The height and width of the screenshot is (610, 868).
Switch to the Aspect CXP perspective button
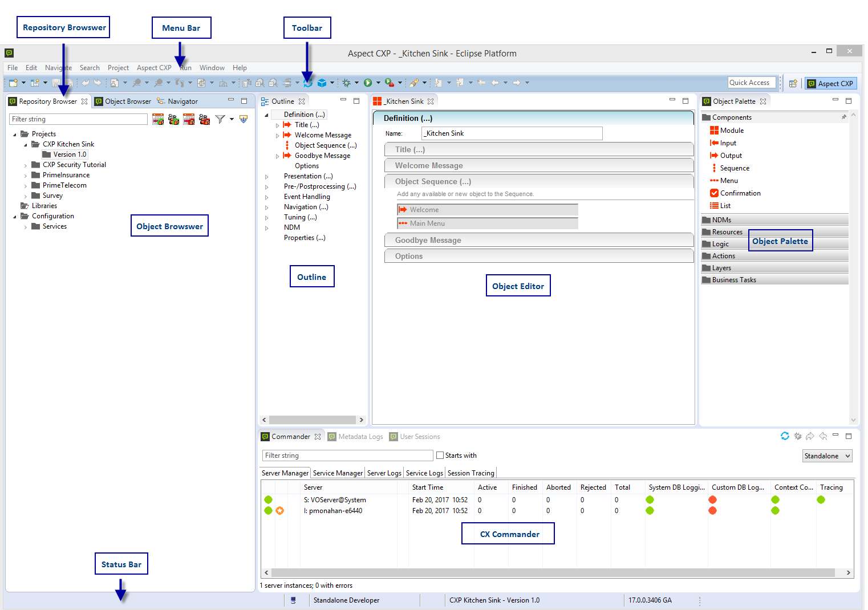coord(830,83)
